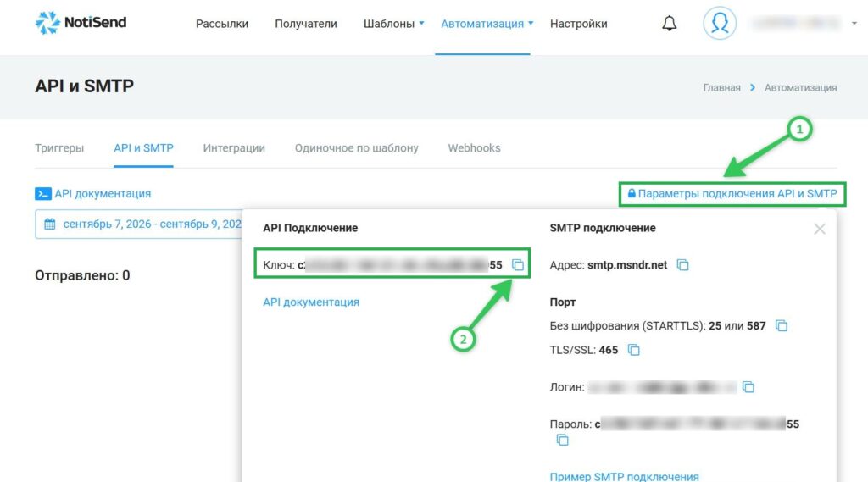Screen dimensions: 868x482
Task: Copy the smtp.msndr.net address
Action: (683, 265)
